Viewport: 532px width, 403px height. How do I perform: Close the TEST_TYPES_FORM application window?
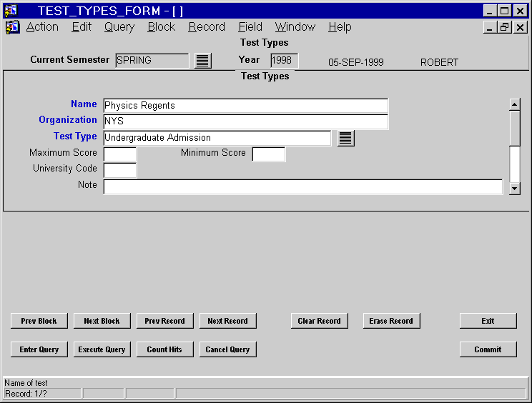click(520, 11)
